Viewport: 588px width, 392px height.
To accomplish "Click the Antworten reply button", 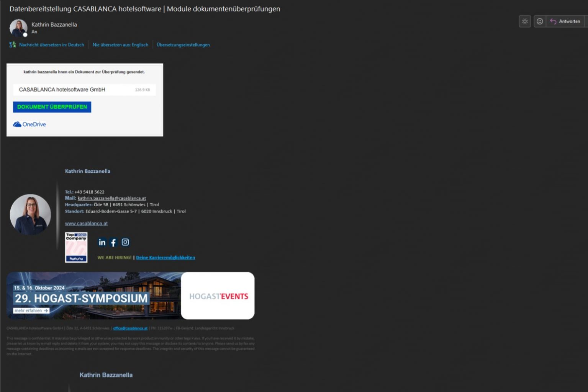I will click(565, 21).
